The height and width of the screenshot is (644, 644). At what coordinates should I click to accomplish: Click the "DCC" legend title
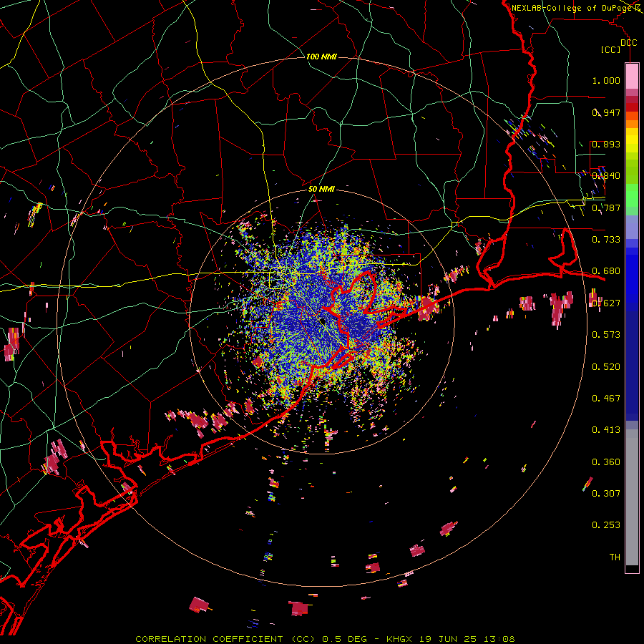coord(629,43)
